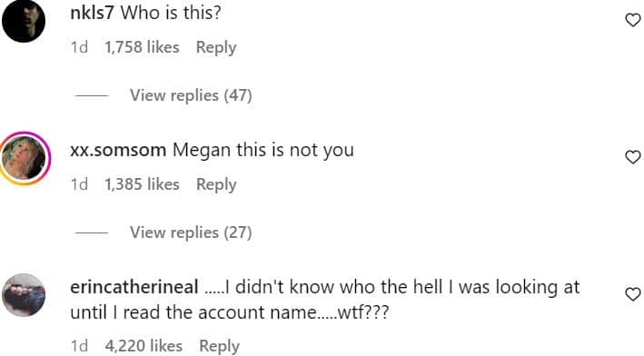Tap heart icon on xx.somsom comment
644x356 pixels.
pyautogui.click(x=632, y=157)
